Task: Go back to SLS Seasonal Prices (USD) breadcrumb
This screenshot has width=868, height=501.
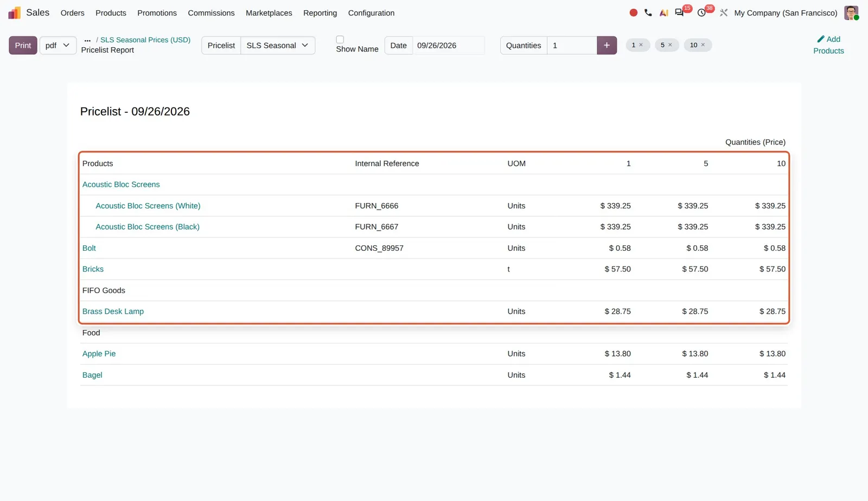Action: (145, 40)
